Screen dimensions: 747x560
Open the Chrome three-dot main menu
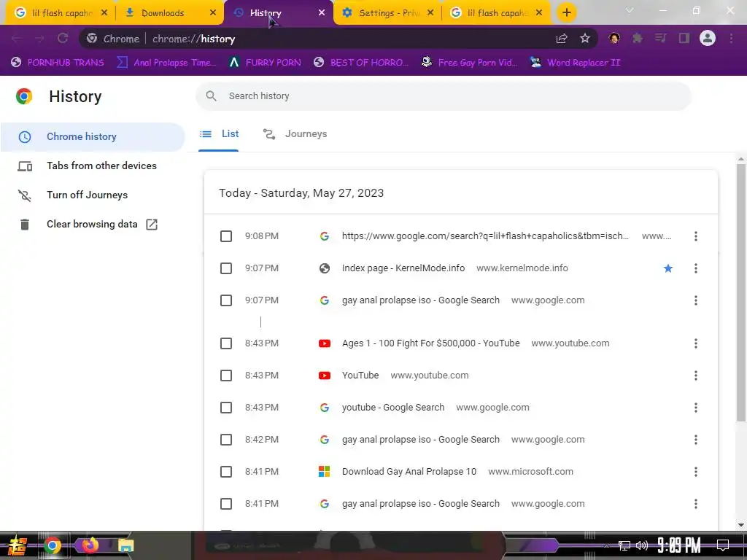[x=731, y=39]
